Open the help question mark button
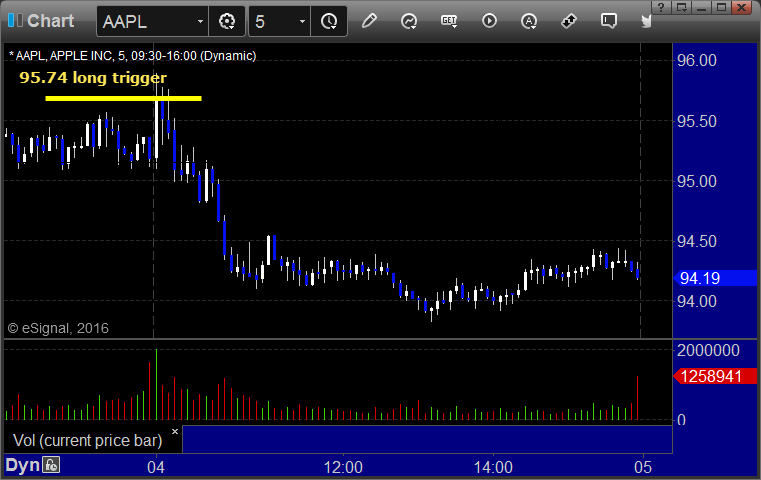The image size is (761, 480). [x=661, y=7]
